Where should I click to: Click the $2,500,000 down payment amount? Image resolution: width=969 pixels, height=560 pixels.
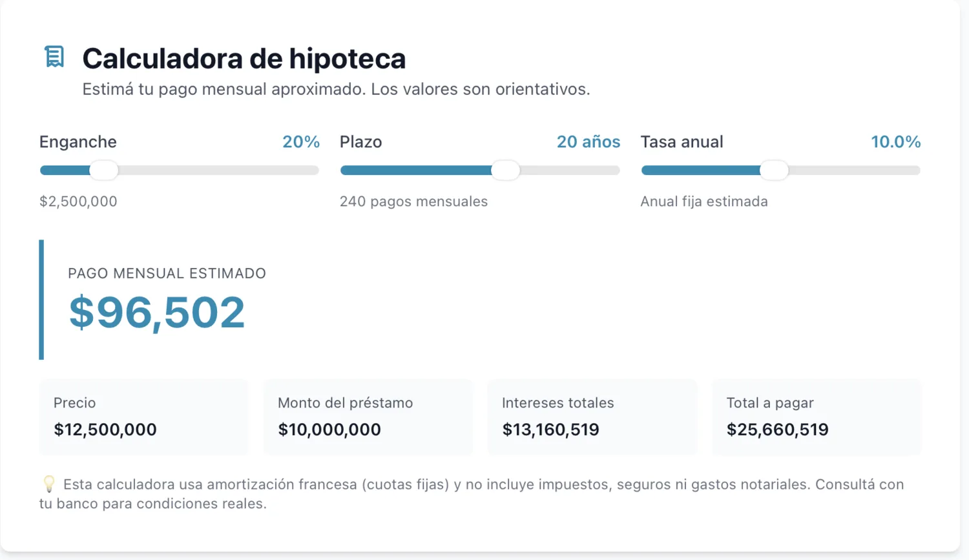coord(78,202)
